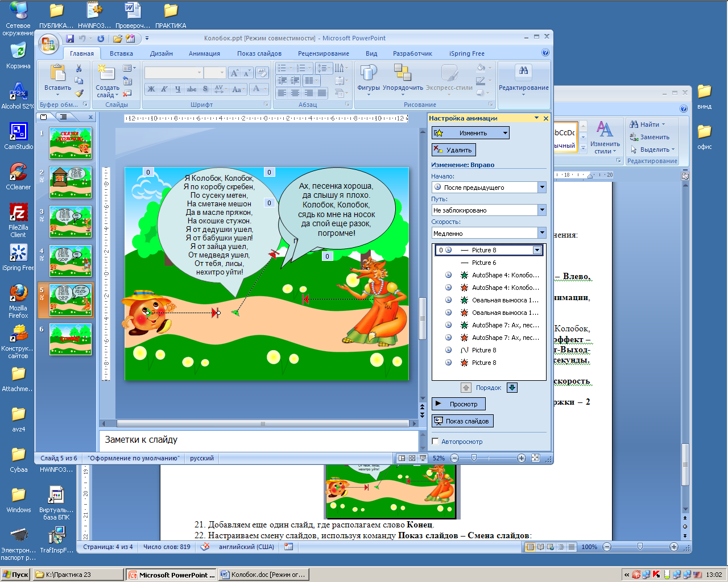Move animation down with Порядок down arrow

512,388
